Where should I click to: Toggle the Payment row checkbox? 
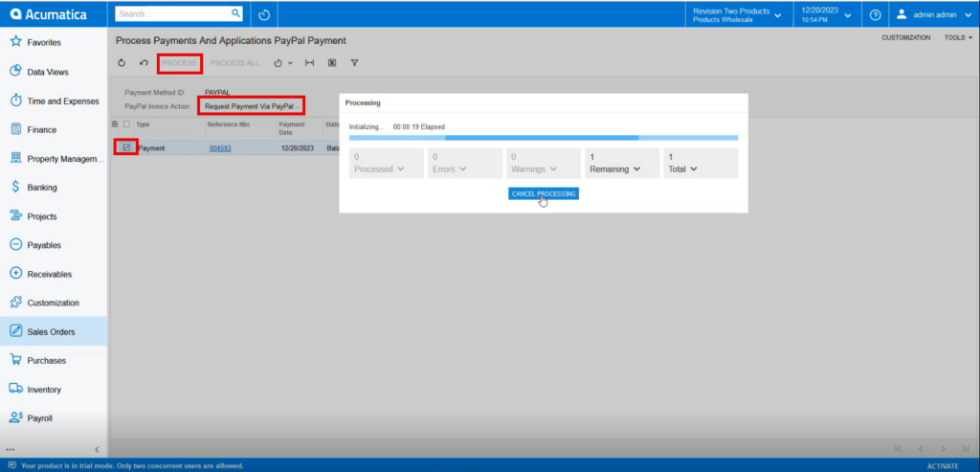tap(127, 148)
